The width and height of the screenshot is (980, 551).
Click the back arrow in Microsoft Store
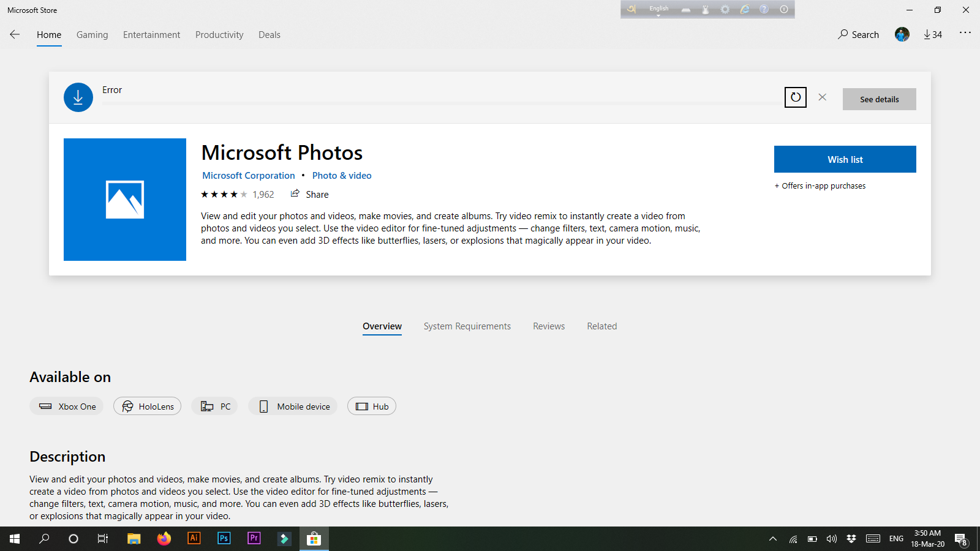click(15, 34)
